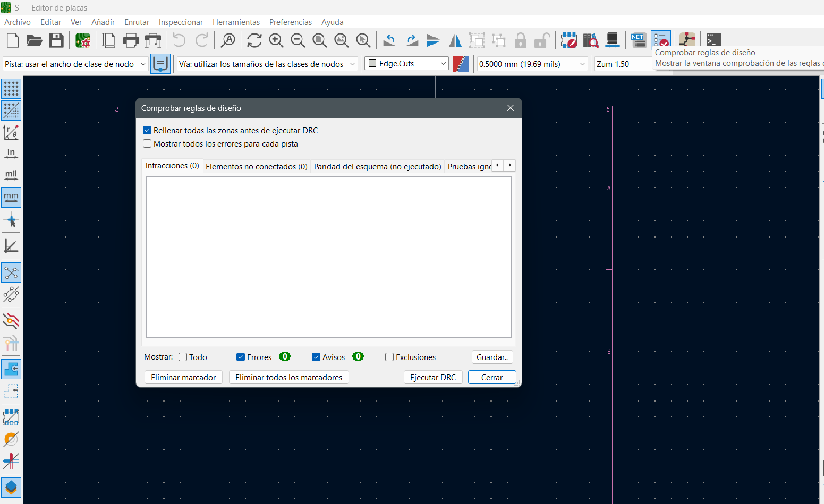
Task: Enable 'Mostrar todos los errores para cada pista'
Action: [x=148, y=143]
